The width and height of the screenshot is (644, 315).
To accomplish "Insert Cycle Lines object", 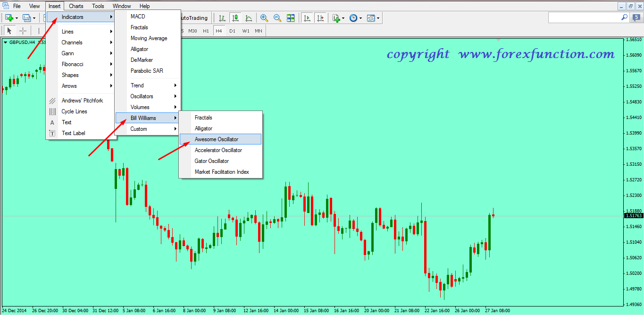I will [x=81, y=111].
